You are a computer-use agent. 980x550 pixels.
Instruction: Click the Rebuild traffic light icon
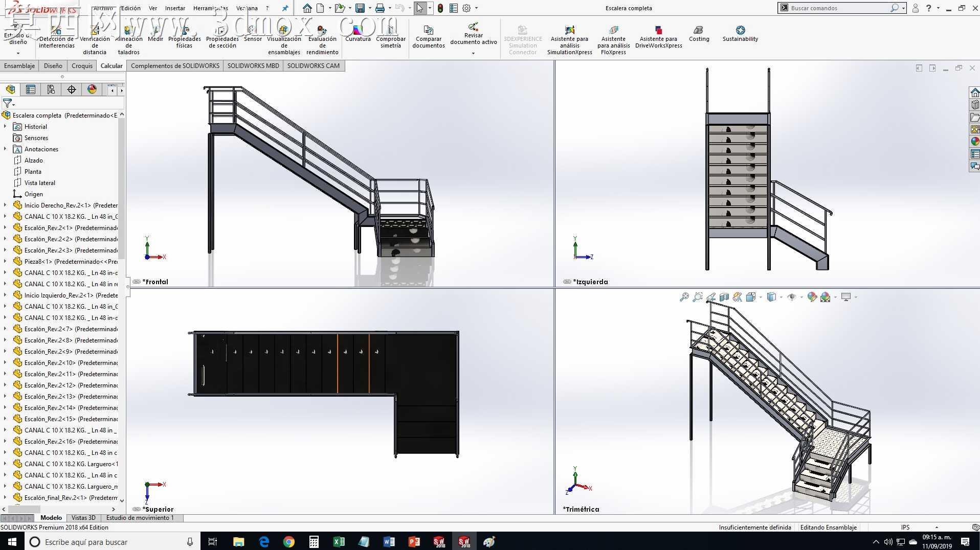(440, 8)
